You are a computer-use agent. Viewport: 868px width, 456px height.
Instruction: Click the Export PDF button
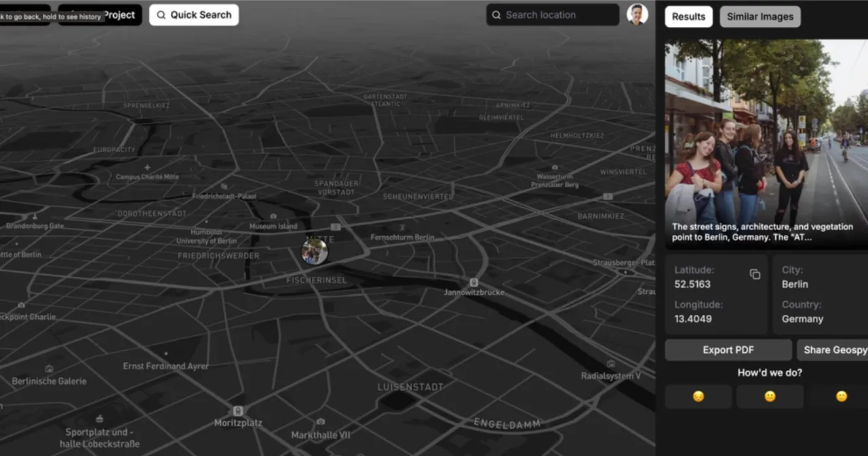pyautogui.click(x=728, y=349)
